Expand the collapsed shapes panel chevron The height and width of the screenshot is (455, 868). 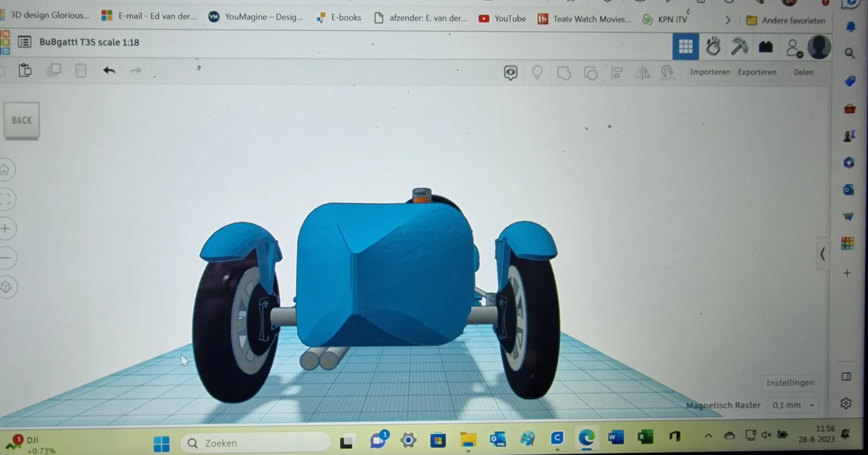[822, 253]
